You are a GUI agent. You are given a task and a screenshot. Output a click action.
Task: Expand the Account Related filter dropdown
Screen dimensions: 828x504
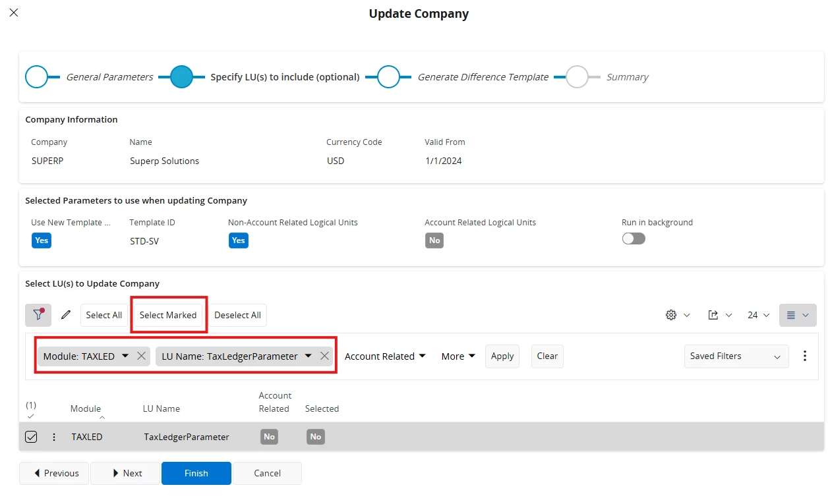386,356
